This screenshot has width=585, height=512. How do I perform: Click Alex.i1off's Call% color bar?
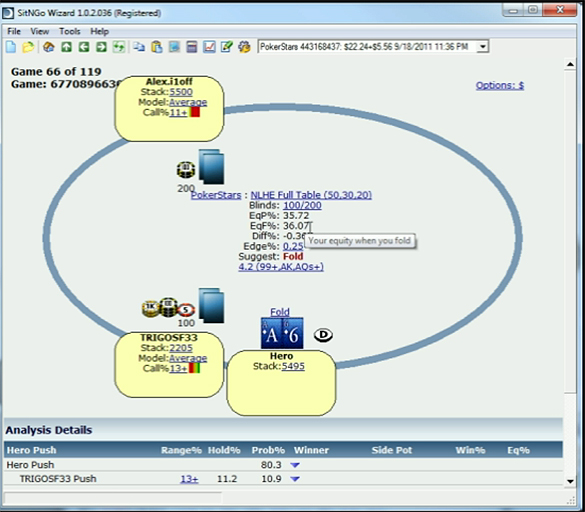pyautogui.click(x=194, y=112)
